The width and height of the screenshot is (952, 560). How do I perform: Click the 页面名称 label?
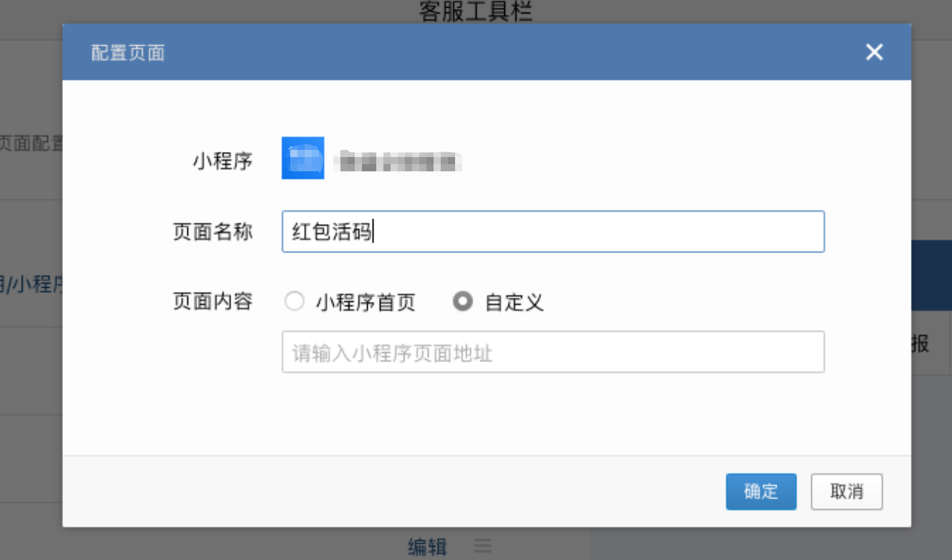(213, 232)
